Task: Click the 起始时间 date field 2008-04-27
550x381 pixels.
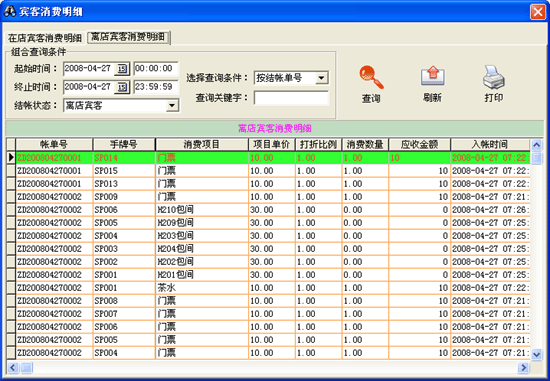Action: pos(89,68)
